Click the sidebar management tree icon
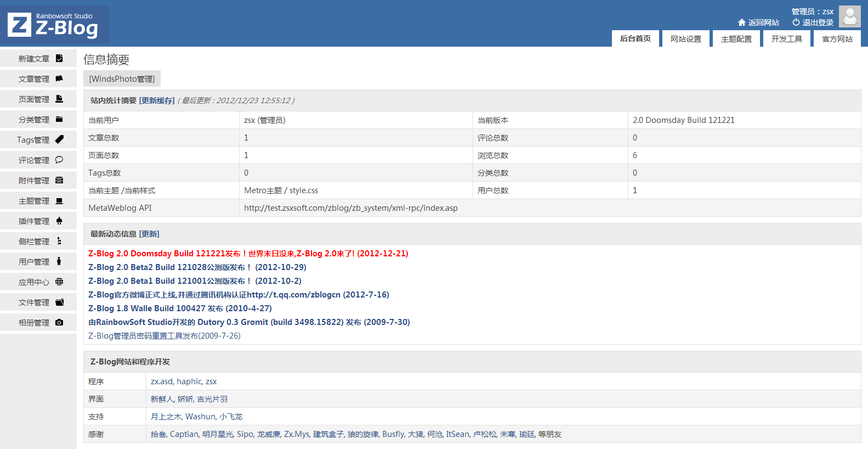This screenshot has width=868, height=449. tap(59, 241)
